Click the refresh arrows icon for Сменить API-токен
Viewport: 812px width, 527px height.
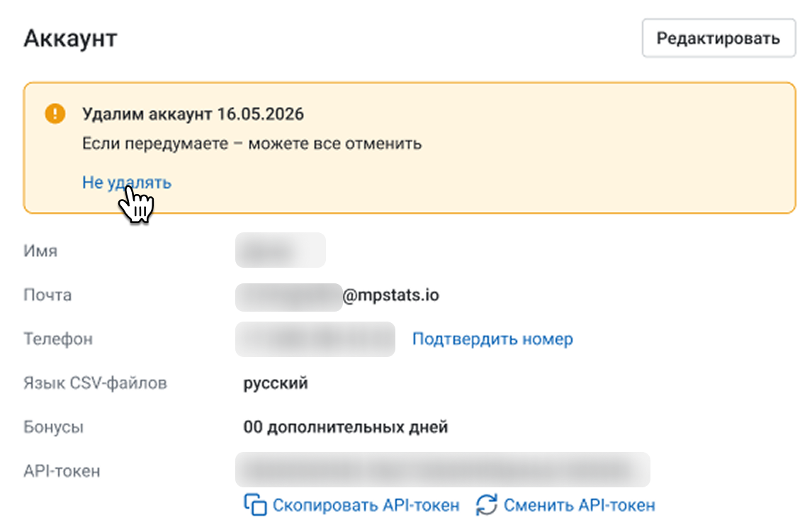487,505
